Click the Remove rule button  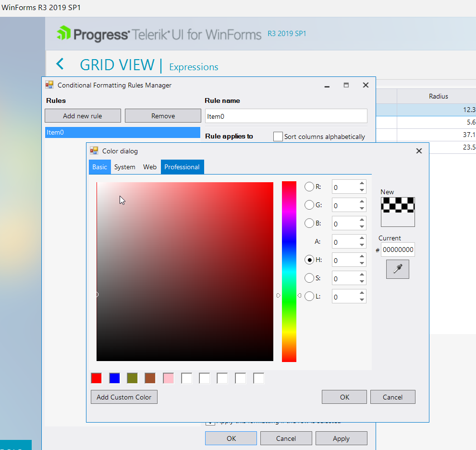pos(163,116)
